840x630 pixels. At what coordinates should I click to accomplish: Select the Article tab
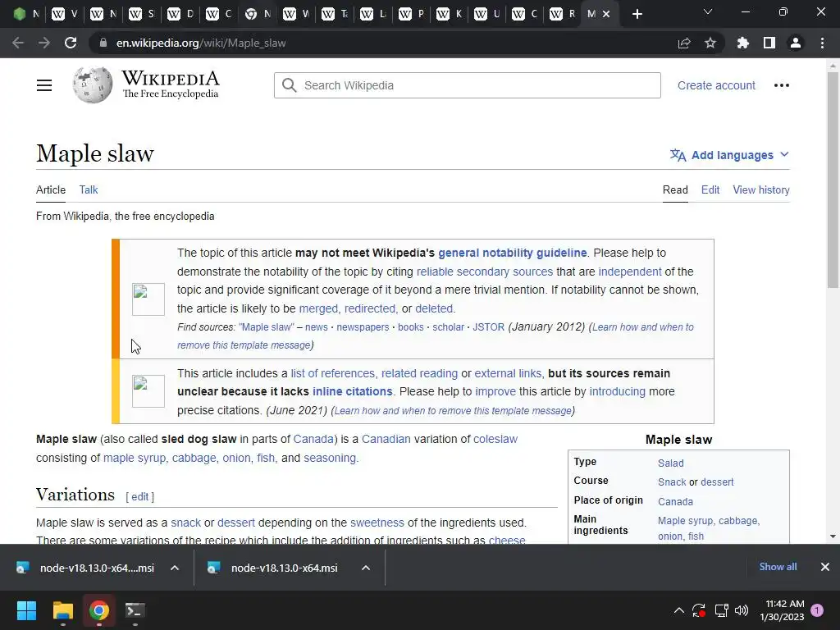(x=51, y=189)
